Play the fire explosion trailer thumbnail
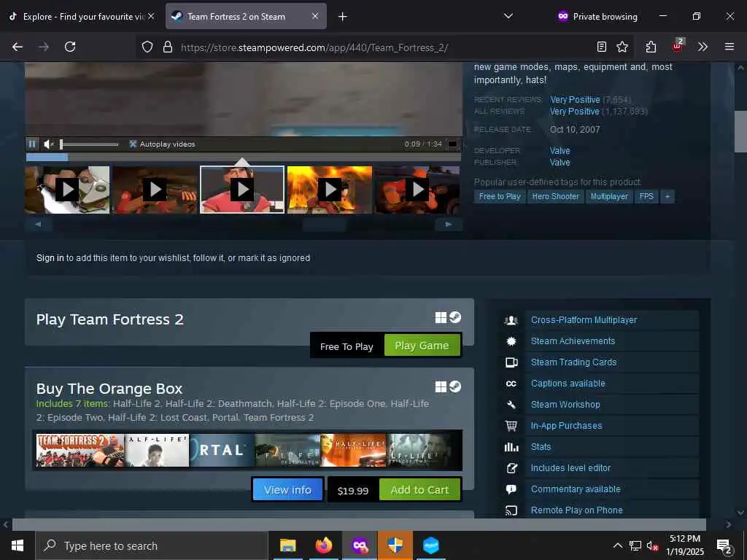 (x=330, y=190)
